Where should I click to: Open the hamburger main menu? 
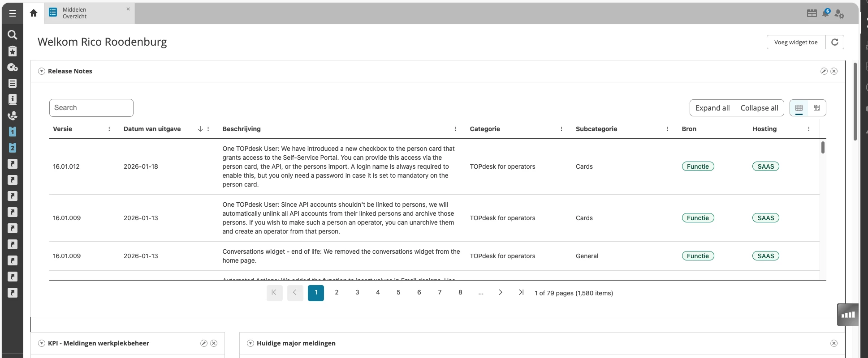(x=13, y=13)
